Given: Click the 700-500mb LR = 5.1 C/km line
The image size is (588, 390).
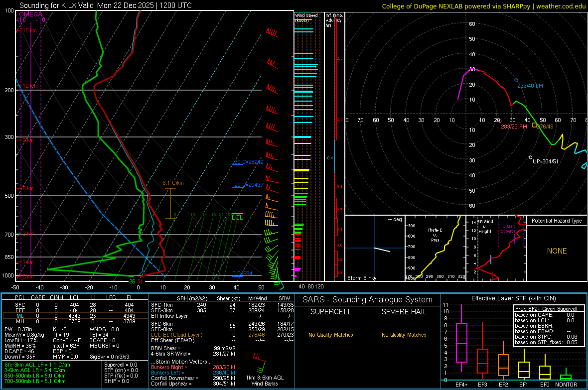Looking at the screenshot, I should pyautogui.click(x=35, y=381).
